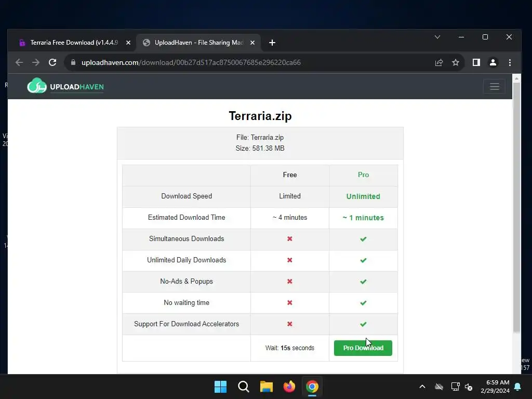Viewport: 532px width, 399px height.
Task: Go forward in browser history
Action: tap(36, 62)
